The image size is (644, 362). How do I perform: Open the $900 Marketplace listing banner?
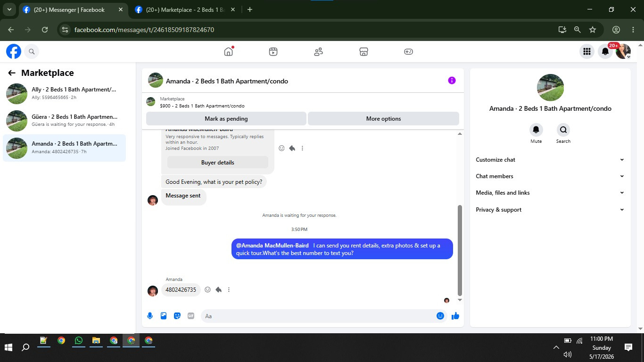click(303, 102)
